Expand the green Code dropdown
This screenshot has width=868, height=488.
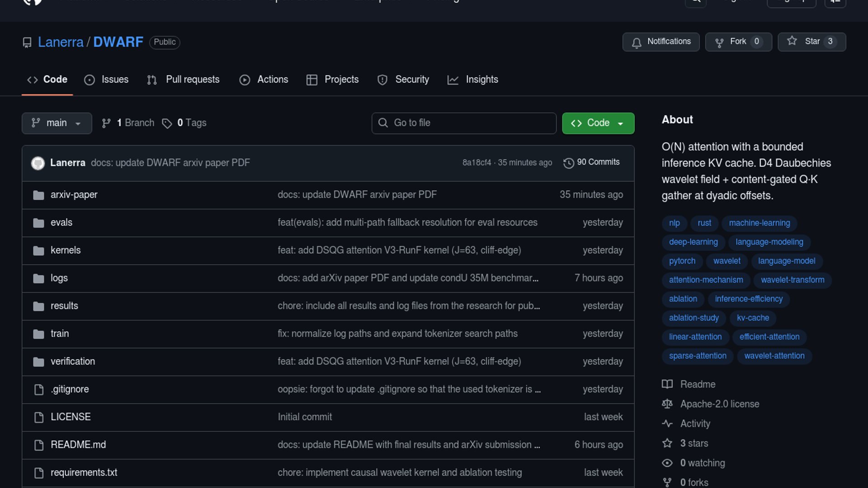point(598,123)
